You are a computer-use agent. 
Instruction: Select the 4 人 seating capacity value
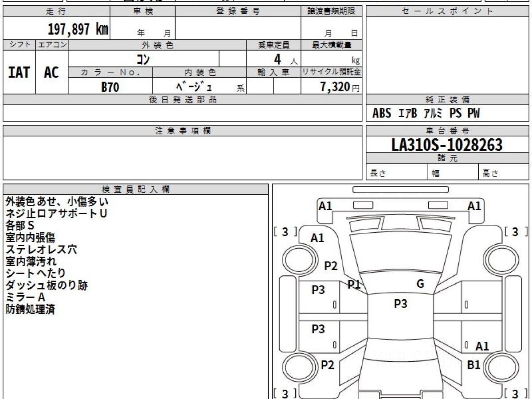point(286,59)
